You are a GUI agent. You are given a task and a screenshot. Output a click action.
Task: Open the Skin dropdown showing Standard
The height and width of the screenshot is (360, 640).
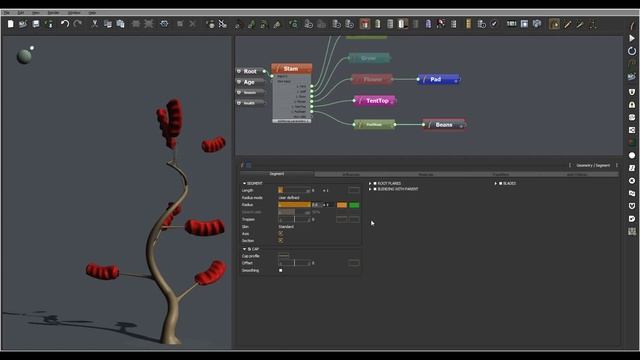[x=286, y=227]
